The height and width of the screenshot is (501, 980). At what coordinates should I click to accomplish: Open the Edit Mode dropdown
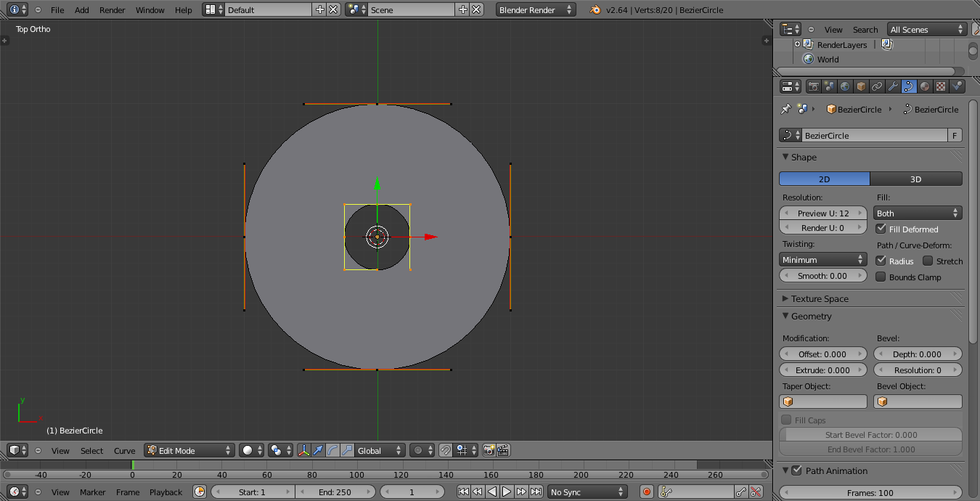coord(189,450)
